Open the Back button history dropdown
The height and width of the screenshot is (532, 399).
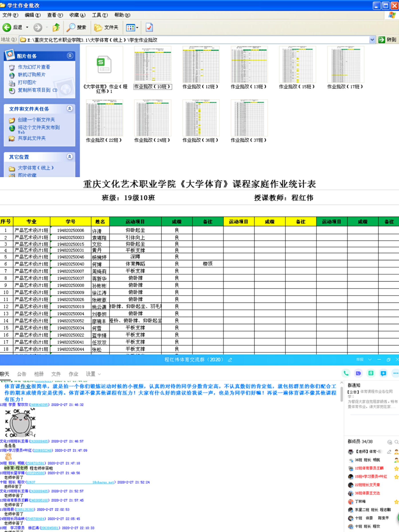point(27,27)
